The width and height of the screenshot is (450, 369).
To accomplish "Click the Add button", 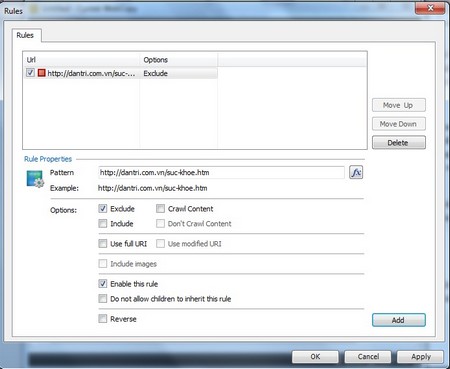I will pyautogui.click(x=399, y=320).
